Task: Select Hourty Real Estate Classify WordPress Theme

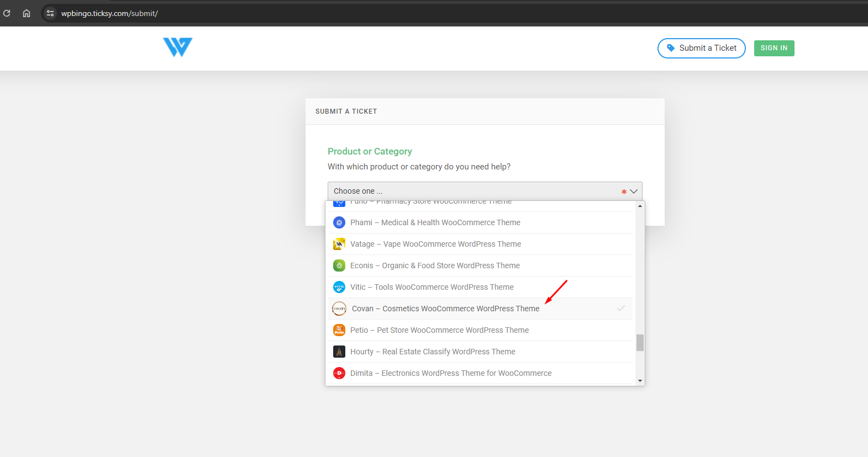Action: (x=481, y=352)
